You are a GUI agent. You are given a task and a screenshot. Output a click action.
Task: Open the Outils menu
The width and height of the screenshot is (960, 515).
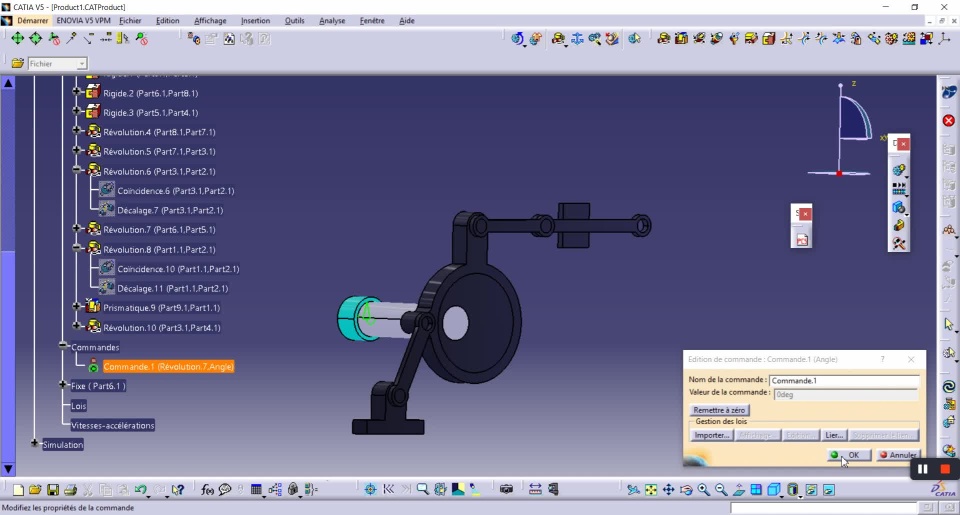tap(294, 20)
